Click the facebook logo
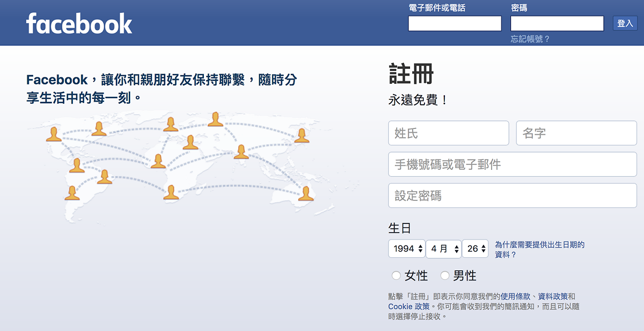Screen dimensions: 644x331 click(79, 24)
